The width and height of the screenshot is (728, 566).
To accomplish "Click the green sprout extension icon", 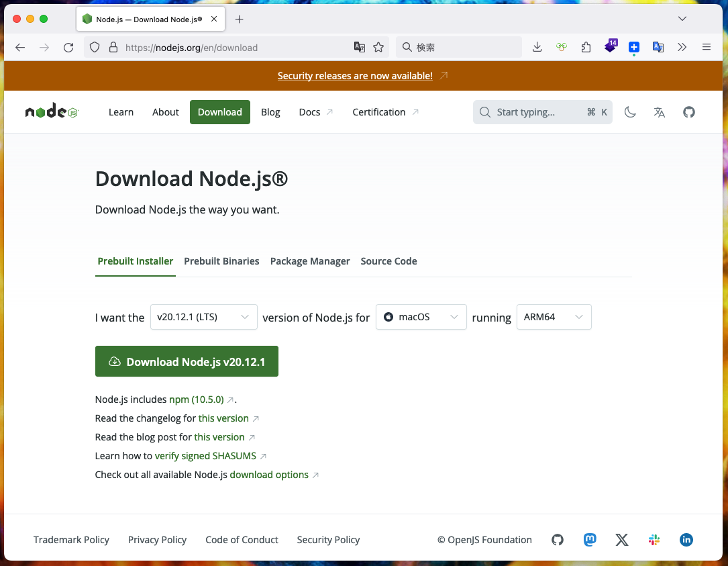I will pos(562,47).
